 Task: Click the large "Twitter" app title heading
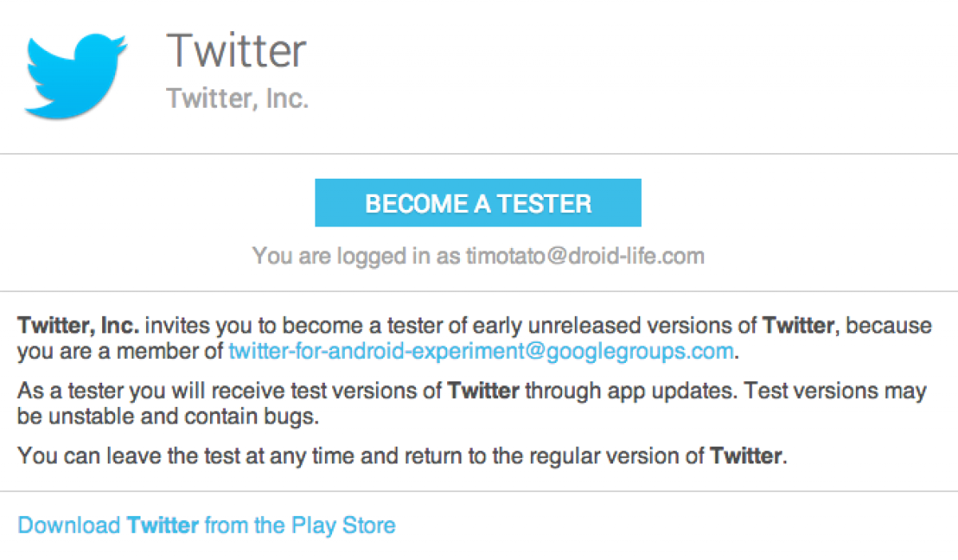[x=236, y=50]
